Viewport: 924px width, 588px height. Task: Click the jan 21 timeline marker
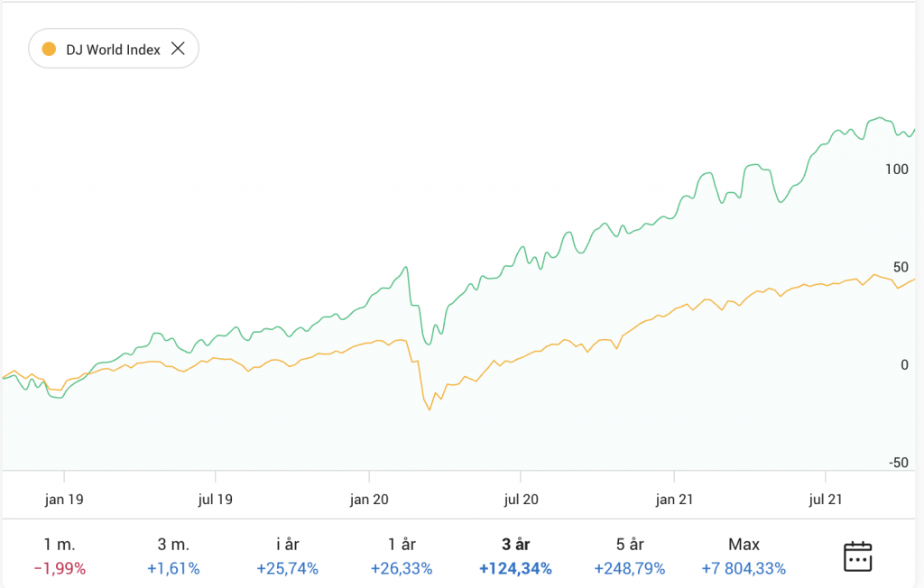tap(674, 498)
